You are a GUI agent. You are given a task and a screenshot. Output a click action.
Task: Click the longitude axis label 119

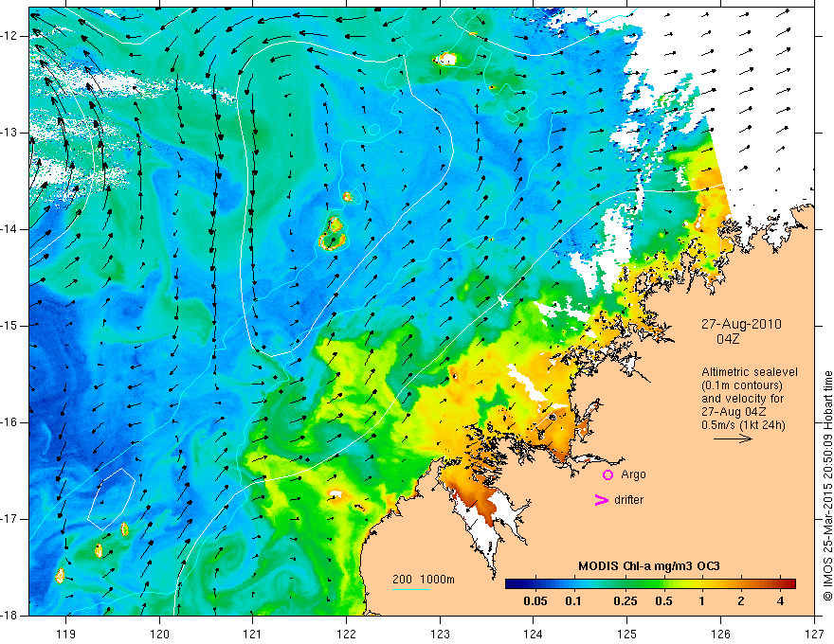(x=66, y=634)
